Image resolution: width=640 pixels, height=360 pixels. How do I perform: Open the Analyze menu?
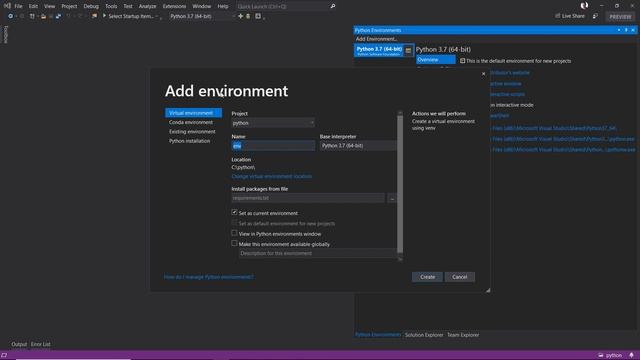[x=147, y=6]
